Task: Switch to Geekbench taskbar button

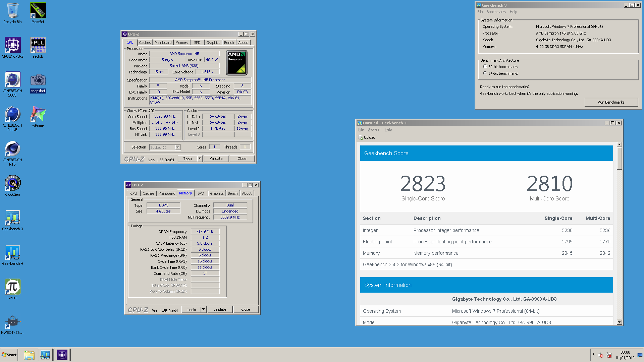Action: click(x=45, y=355)
